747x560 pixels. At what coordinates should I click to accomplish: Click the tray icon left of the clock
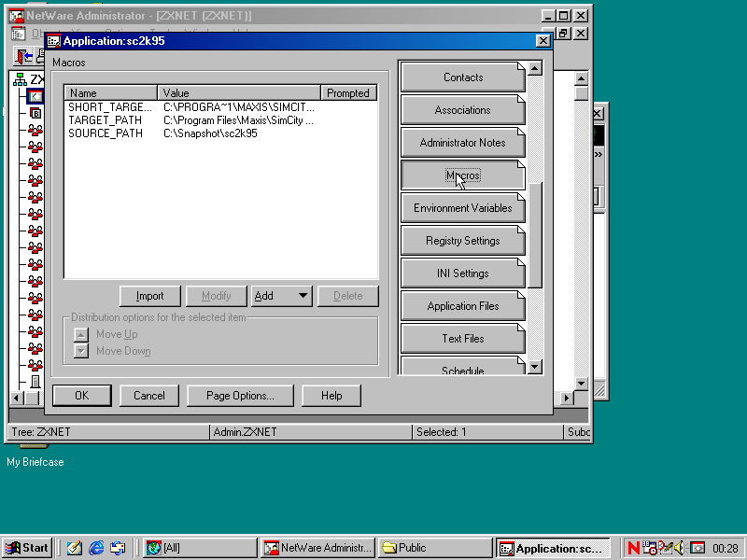698,548
